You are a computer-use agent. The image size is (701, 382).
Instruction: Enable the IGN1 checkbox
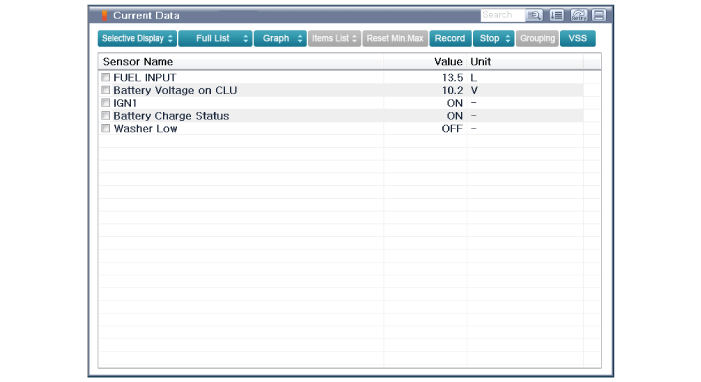106,103
